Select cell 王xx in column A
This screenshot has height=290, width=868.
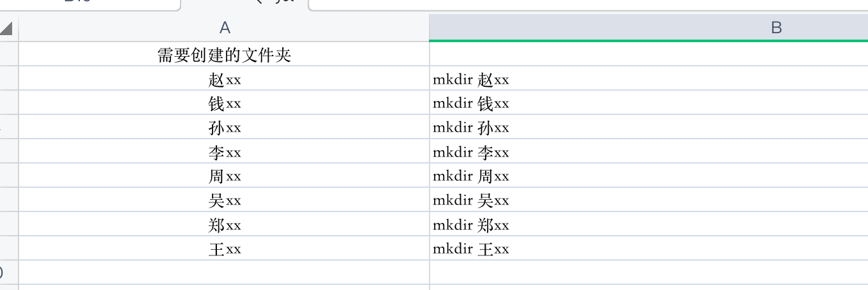pyautogui.click(x=224, y=248)
